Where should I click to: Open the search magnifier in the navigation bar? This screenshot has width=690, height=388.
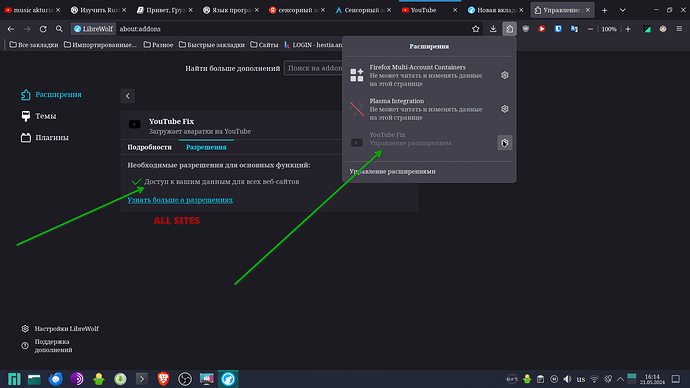[59, 29]
